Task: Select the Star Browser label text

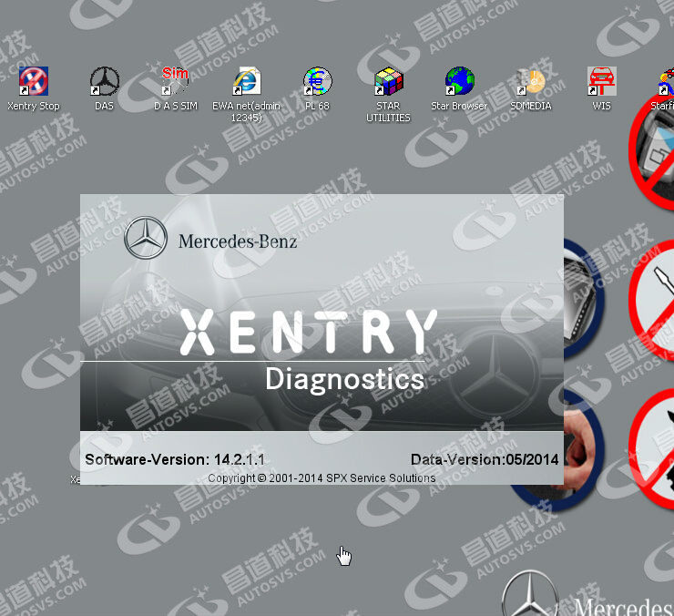Action: 459,106
